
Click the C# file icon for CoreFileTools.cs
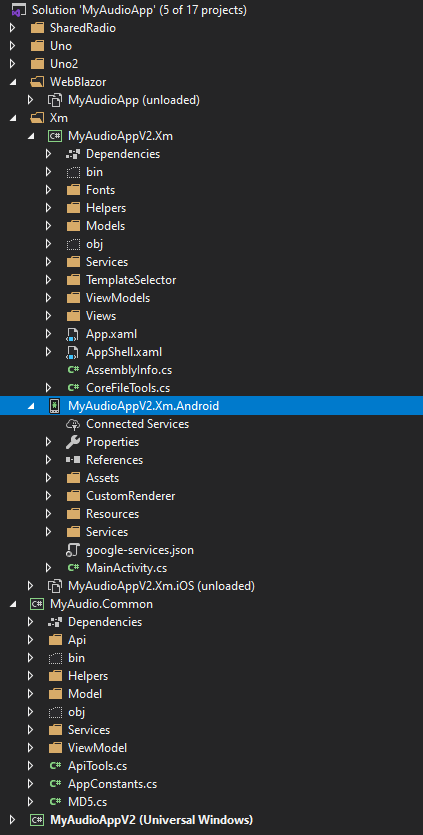(73, 388)
